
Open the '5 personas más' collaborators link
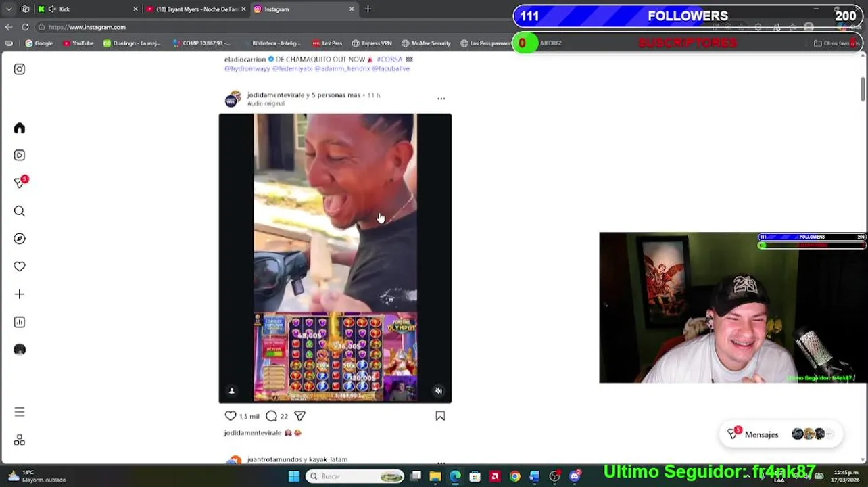(x=336, y=95)
